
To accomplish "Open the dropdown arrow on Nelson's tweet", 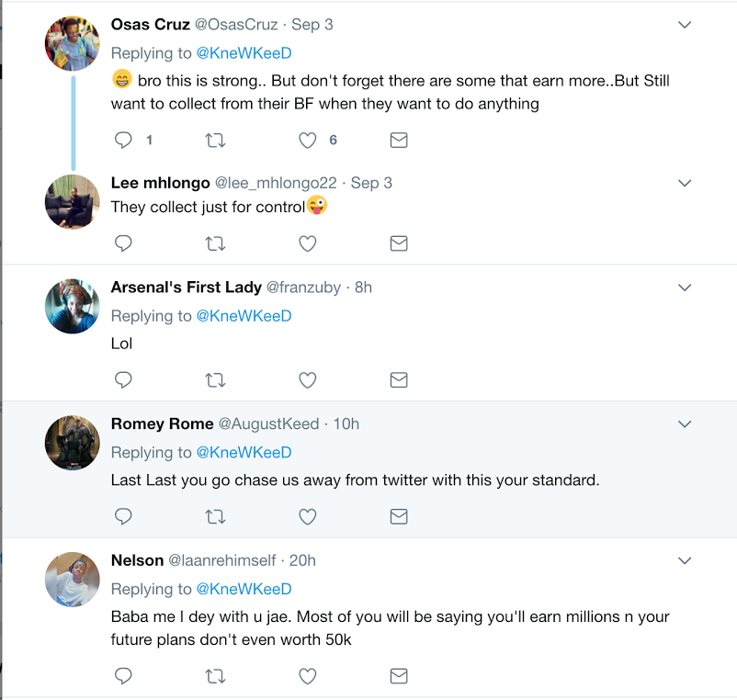I will [x=685, y=560].
